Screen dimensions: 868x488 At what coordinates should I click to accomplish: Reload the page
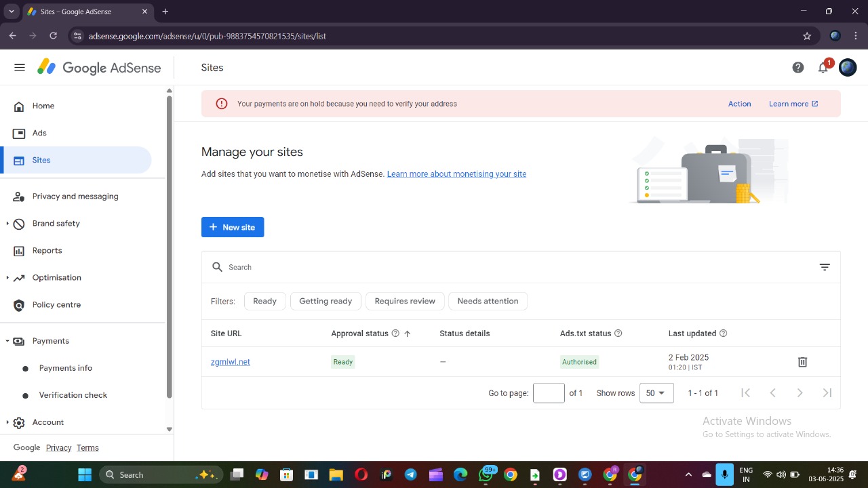(x=53, y=36)
